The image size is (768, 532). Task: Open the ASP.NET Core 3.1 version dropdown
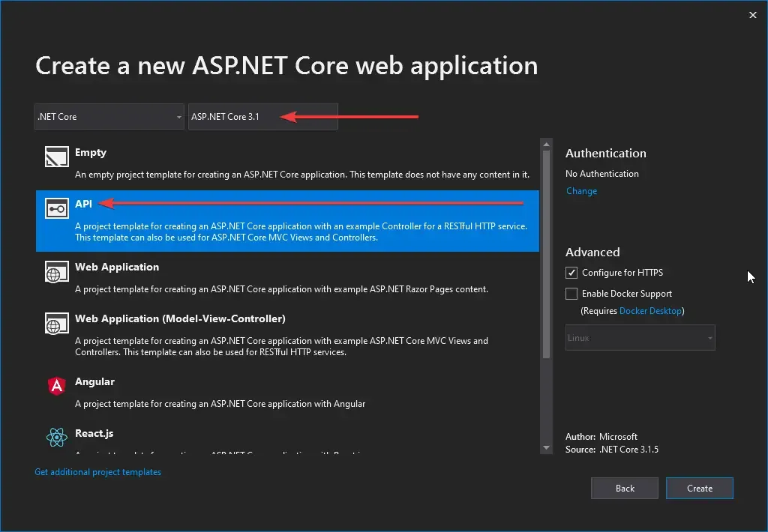tap(262, 116)
